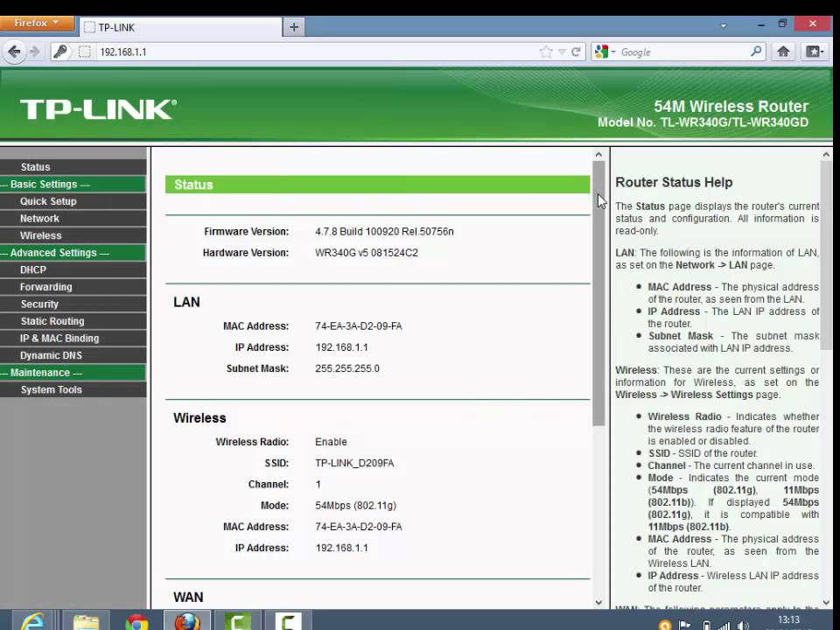This screenshot has width=840, height=630.
Task: Select the TP-LINK browser tab
Action: click(x=180, y=27)
